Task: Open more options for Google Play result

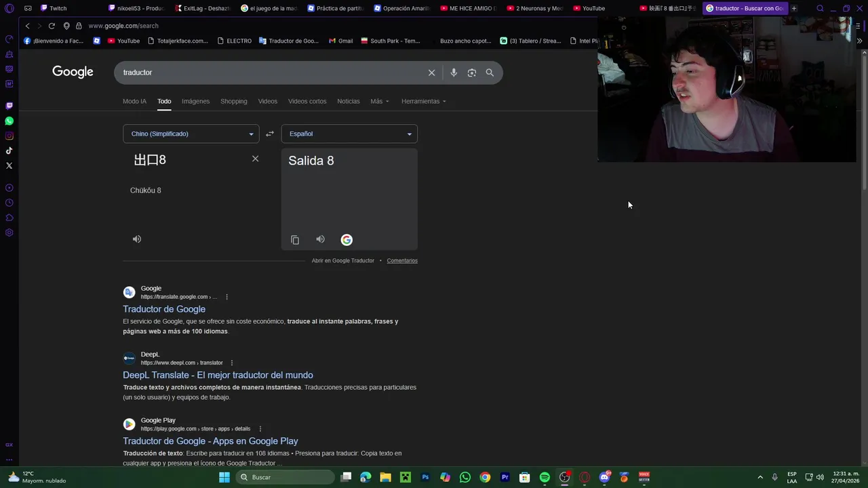Action: (x=260, y=428)
